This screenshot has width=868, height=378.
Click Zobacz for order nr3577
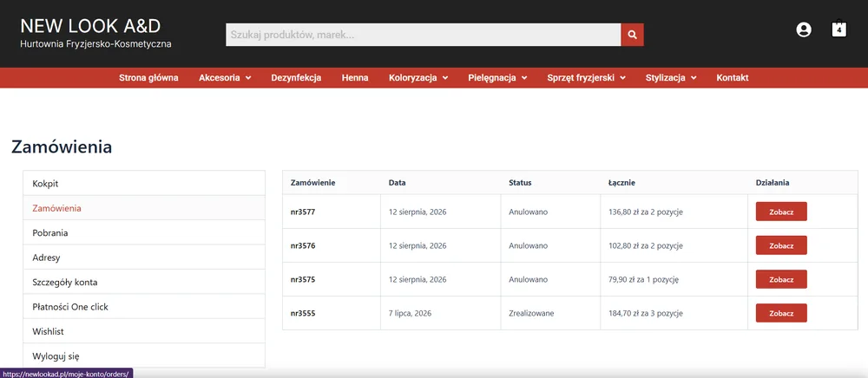click(x=781, y=212)
